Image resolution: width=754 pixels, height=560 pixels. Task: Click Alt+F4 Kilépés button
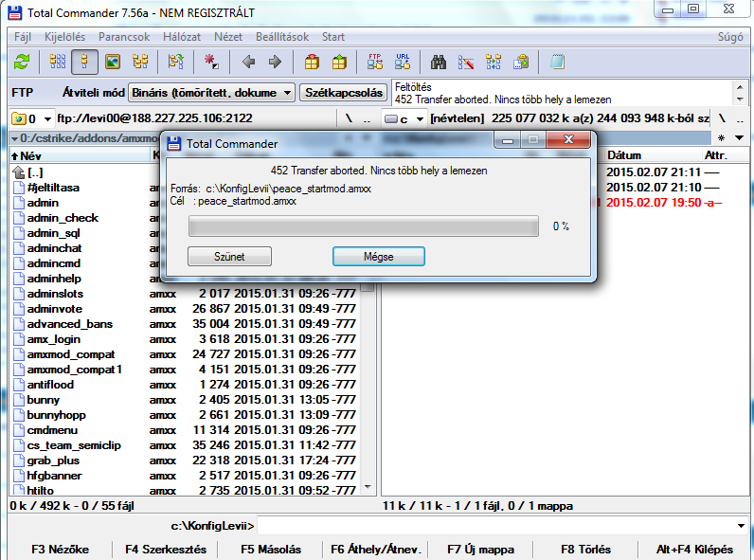(x=694, y=550)
